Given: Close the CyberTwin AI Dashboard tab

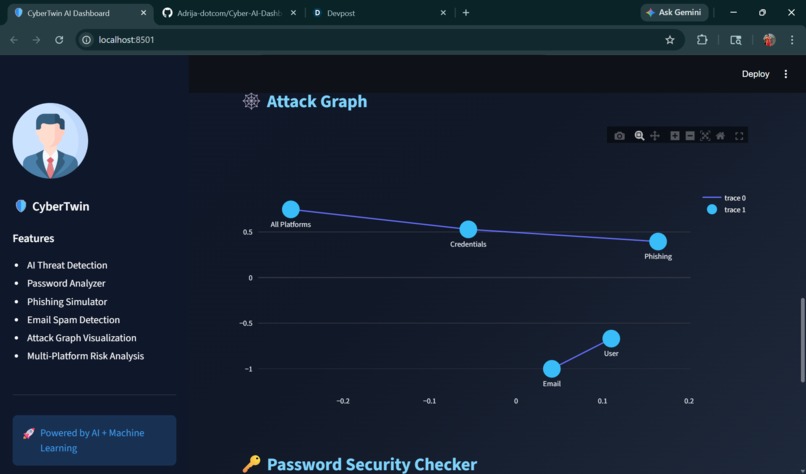Looking at the screenshot, I should (x=143, y=13).
